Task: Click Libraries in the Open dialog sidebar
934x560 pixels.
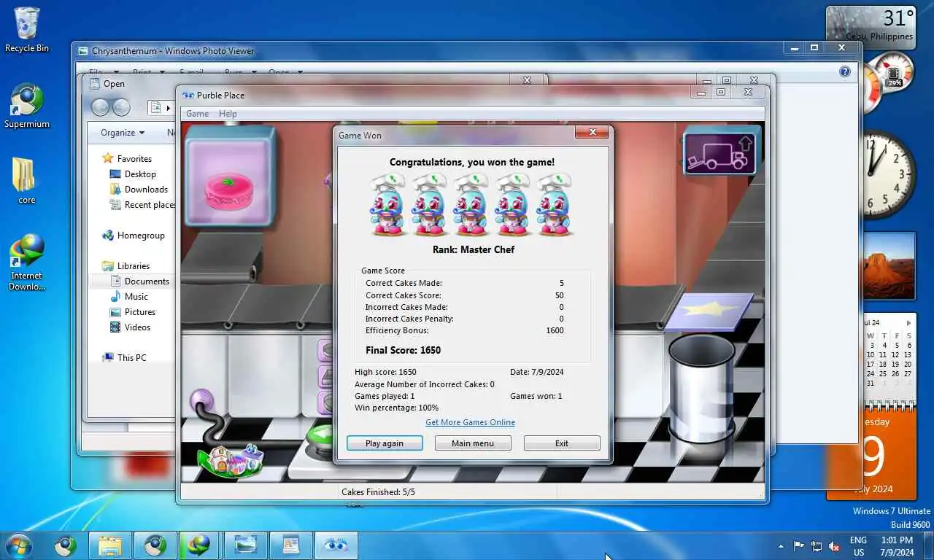Action: click(133, 266)
